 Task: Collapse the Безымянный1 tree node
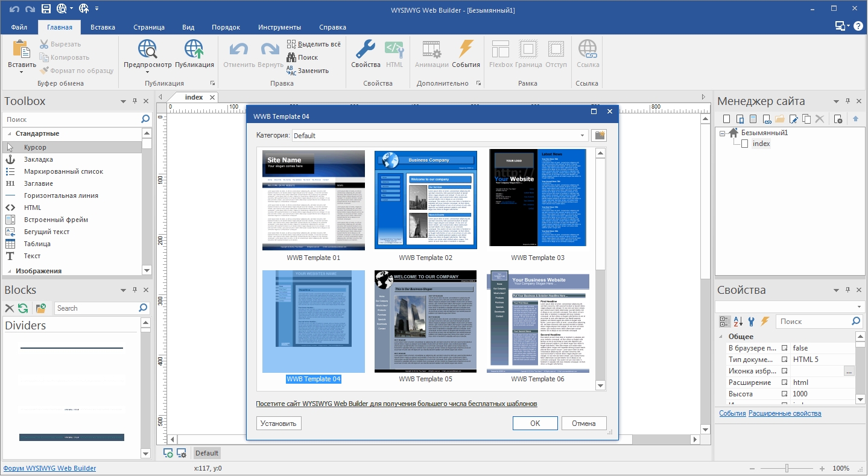pyautogui.click(x=723, y=133)
